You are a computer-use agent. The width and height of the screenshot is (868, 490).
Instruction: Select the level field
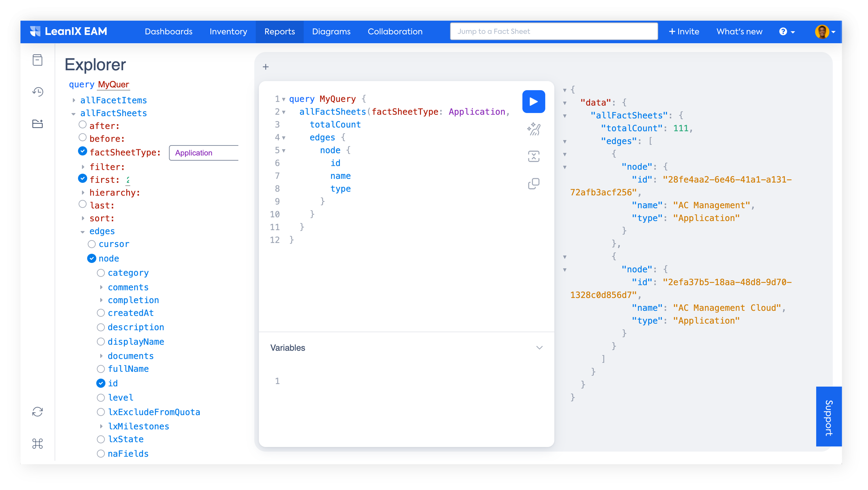tap(100, 398)
